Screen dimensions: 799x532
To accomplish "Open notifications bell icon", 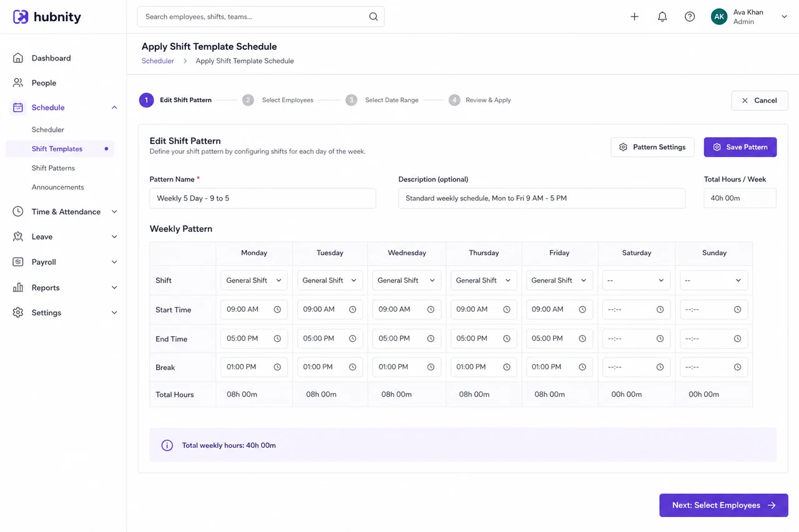I will 662,17.
